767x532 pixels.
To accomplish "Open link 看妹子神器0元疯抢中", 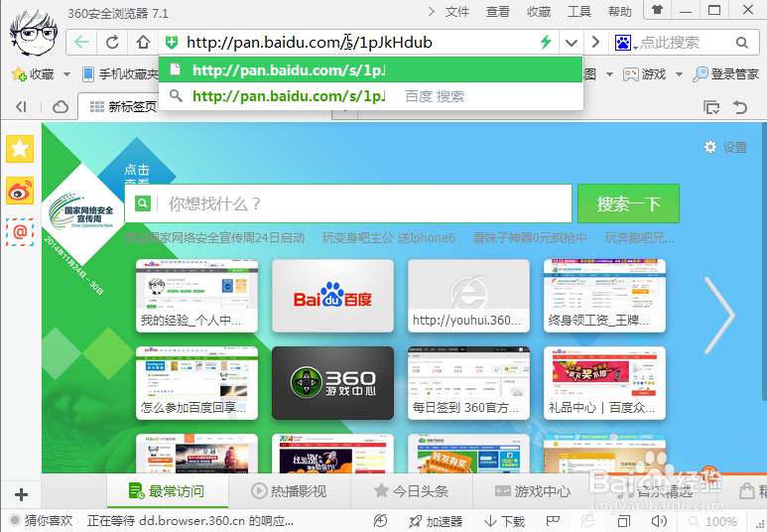I will [x=530, y=238].
